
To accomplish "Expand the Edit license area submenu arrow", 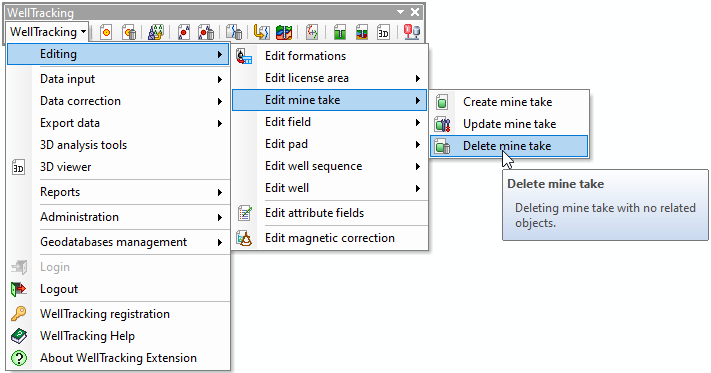I will coord(418,78).
